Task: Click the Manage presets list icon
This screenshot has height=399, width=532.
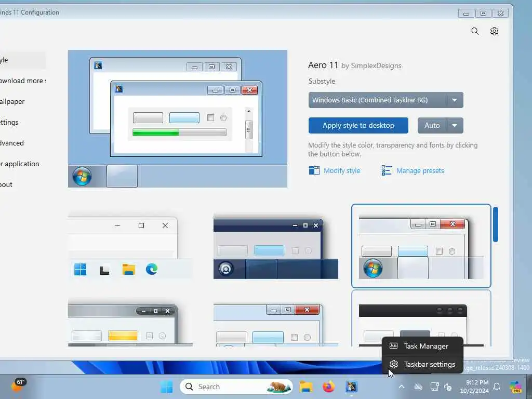Action: pos(387,170)
